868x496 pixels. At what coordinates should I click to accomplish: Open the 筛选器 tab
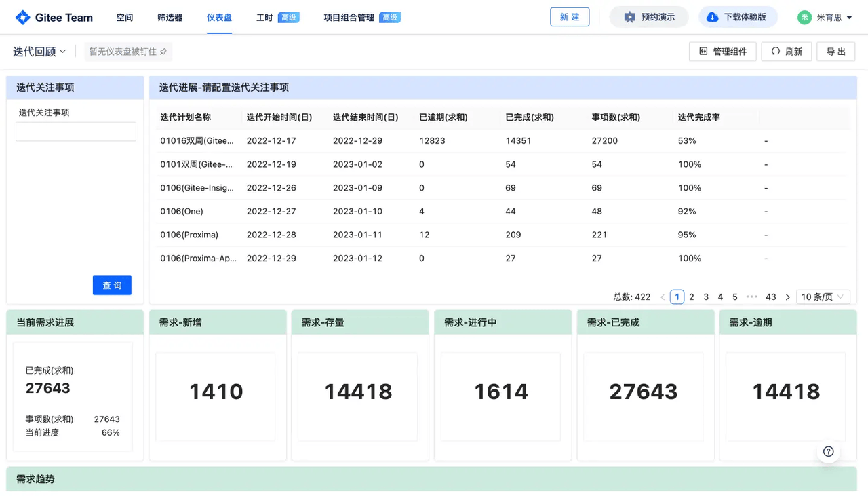pos(170,18)
